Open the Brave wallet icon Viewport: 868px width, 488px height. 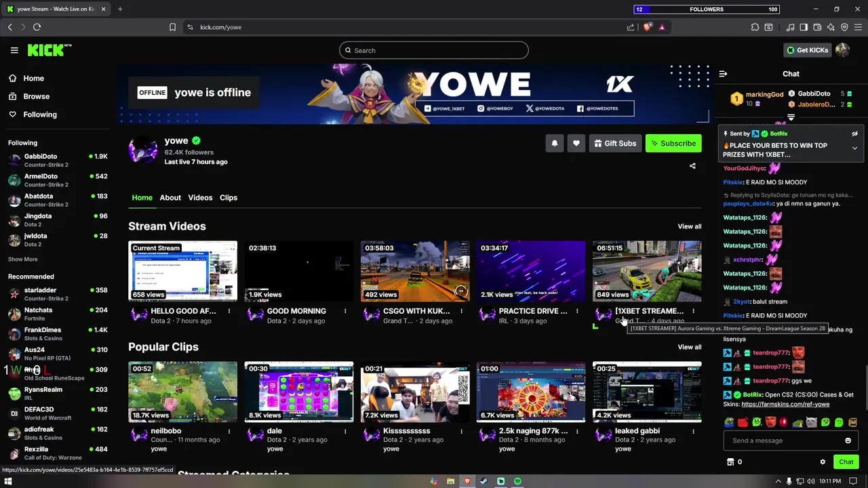pyautogui.click(x=817, y=27)
